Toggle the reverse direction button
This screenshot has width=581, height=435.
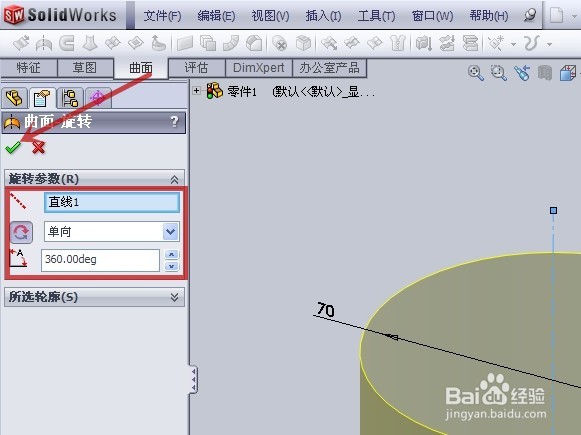(x=21, y=232)
